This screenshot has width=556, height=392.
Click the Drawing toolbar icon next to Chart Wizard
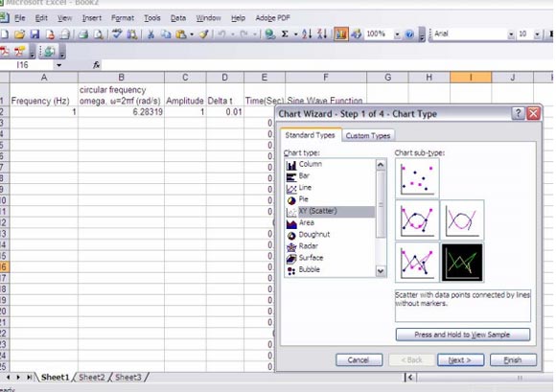356,35
